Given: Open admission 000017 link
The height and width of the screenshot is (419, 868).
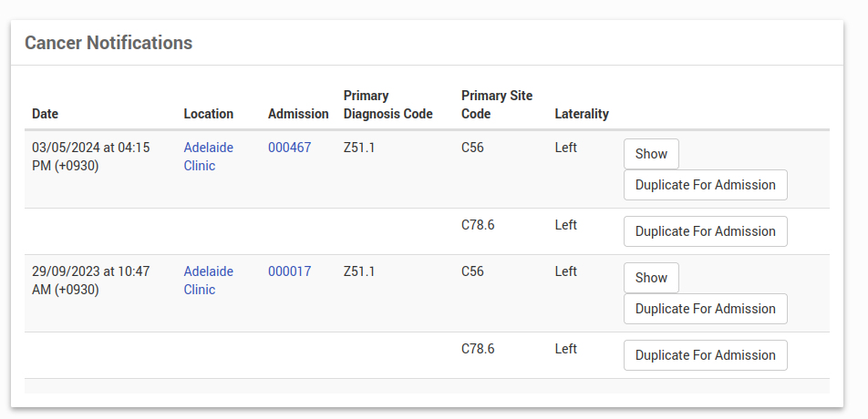Looking at the screenshot, I should pyautogui.click(x=289, y=271).
